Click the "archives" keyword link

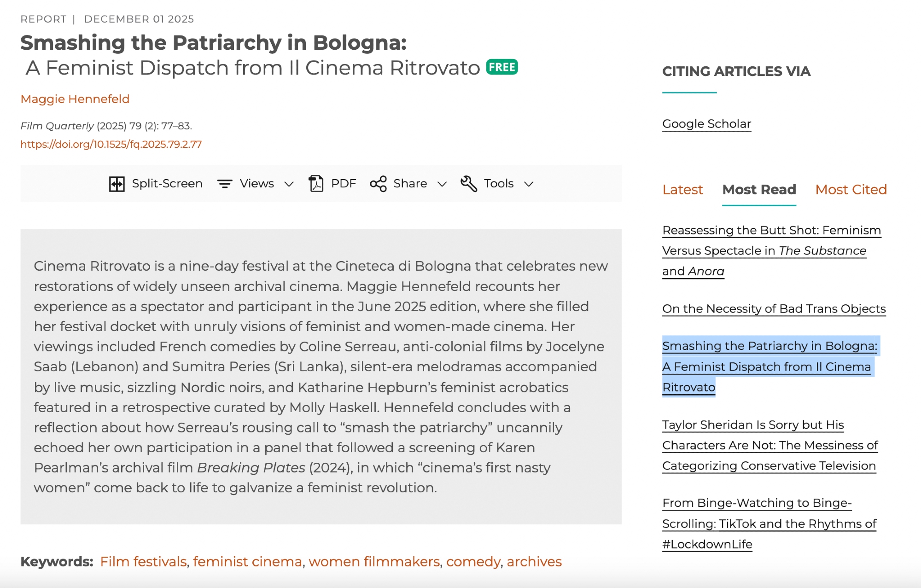click(x=534, y=562)
